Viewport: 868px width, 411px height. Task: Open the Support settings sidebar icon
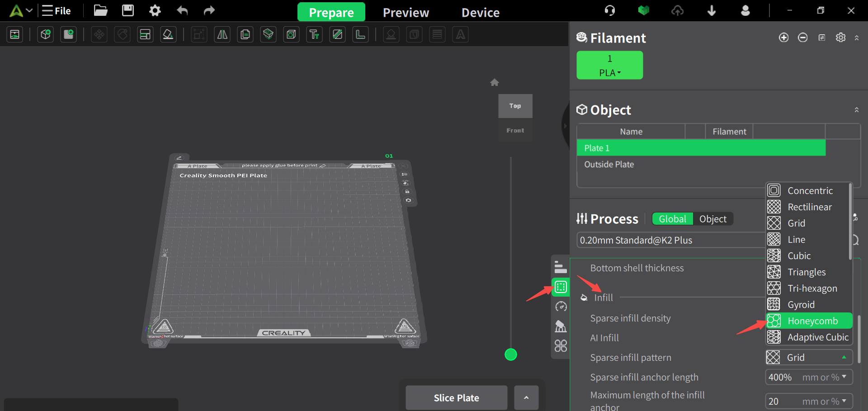561,326
